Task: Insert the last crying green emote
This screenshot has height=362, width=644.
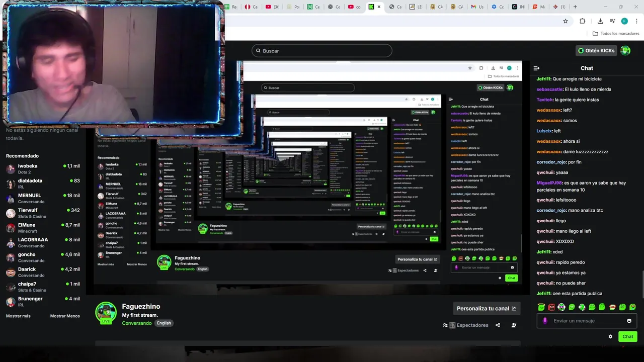Action: [632, 307]
